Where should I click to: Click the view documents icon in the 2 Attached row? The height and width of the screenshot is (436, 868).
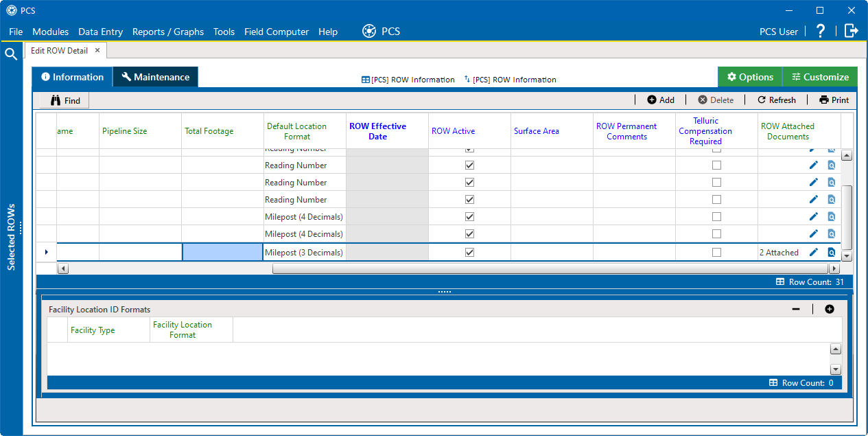831,252
